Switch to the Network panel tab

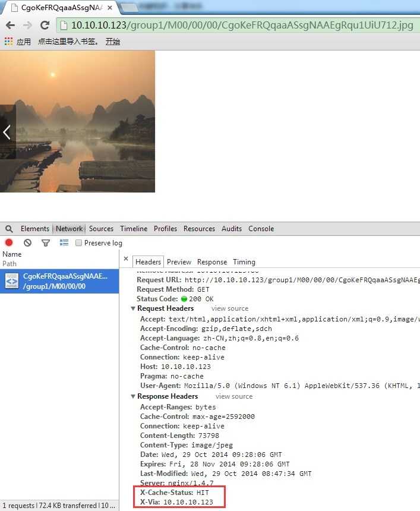(x=69, y=229)
